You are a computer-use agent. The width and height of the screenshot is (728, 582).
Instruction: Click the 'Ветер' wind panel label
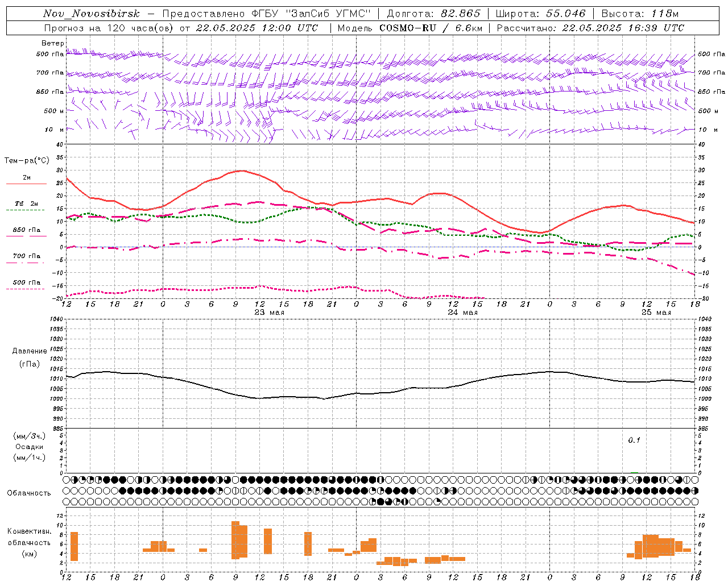point(53,43)
